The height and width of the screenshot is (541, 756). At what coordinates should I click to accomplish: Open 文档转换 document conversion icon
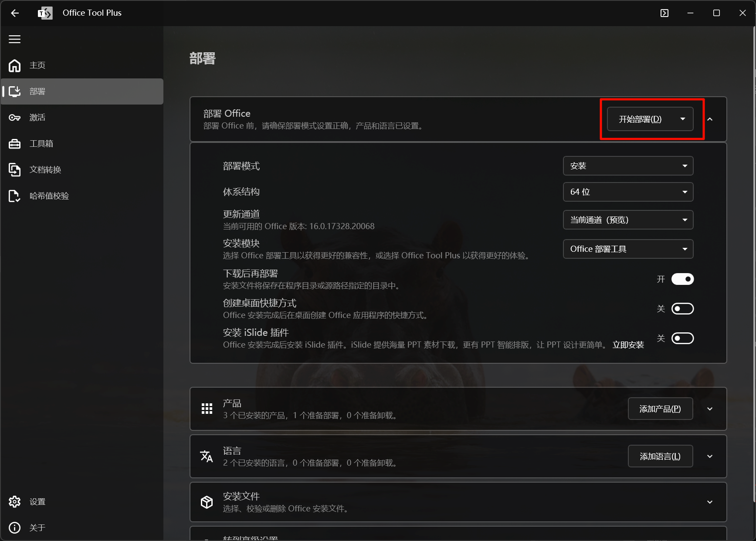coord(15,170)
